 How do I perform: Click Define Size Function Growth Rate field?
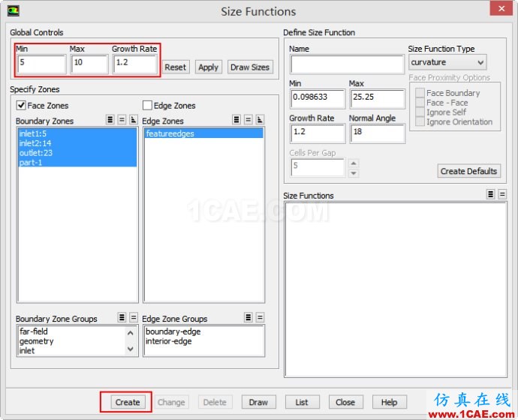click(x=318, y=133)
